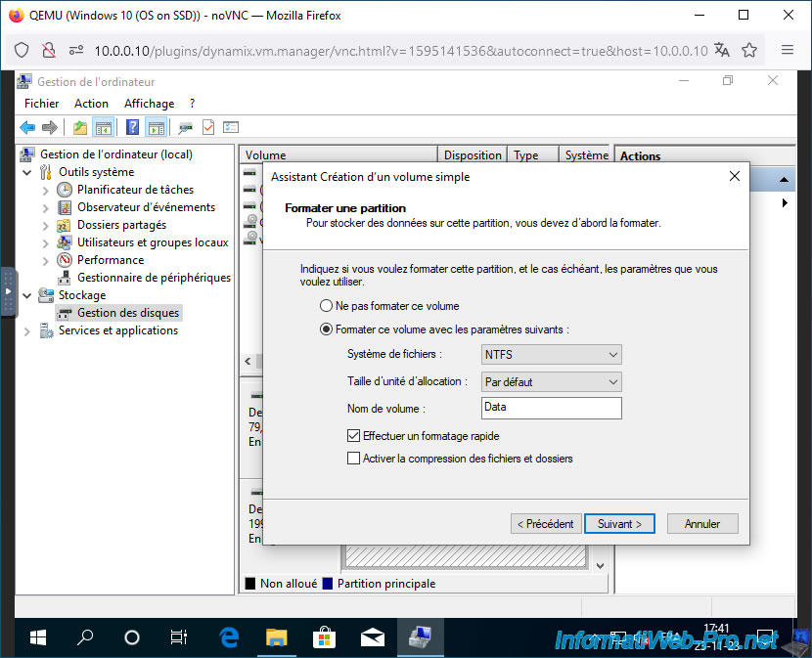Click the checkmark properties toolbar icon
Screen dimensions: 812x658
click(208, 127)
